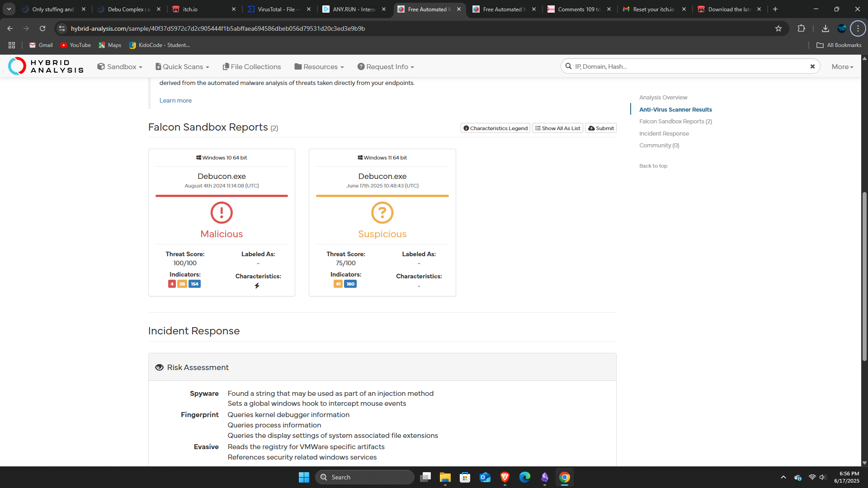Jump to Anti-Virus Scanner Results section
The height and width of the screenshot is (488, 868).
point(675,109)
